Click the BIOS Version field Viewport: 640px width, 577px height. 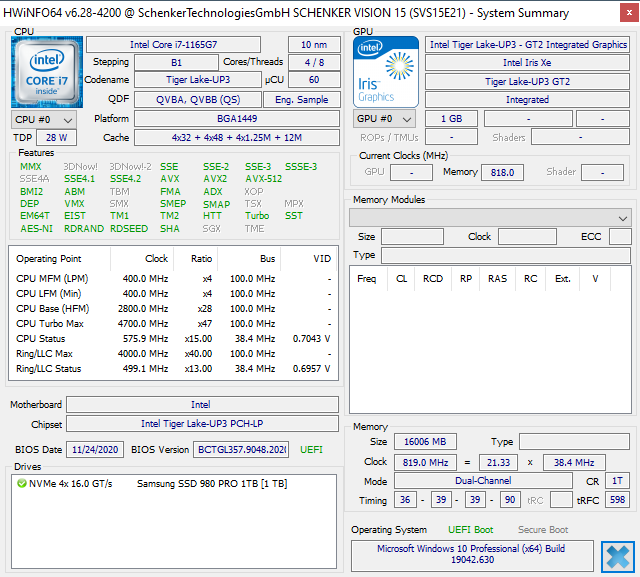[241, 450]
